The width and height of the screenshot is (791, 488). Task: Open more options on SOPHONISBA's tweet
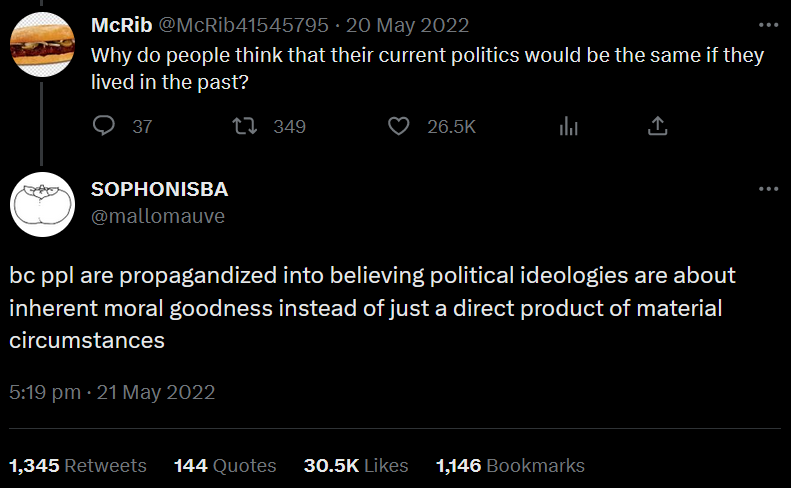point(768,188)
